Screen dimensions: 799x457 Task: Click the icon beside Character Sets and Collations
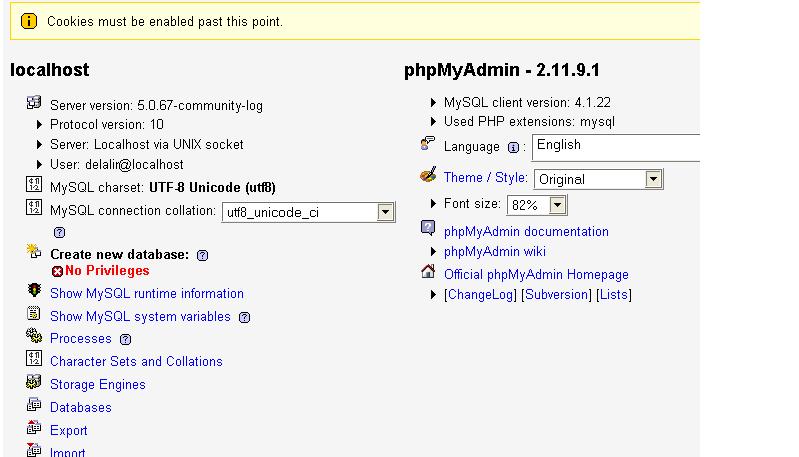pyautogui.click(x=34, y=358)
